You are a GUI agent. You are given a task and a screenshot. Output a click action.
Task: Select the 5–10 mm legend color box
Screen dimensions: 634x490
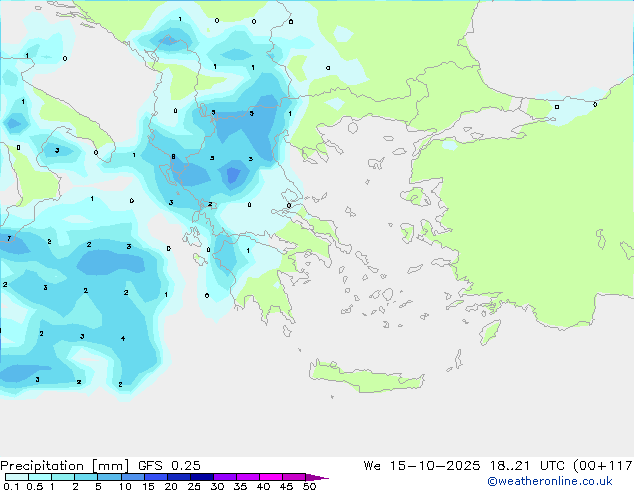[109, 477]
